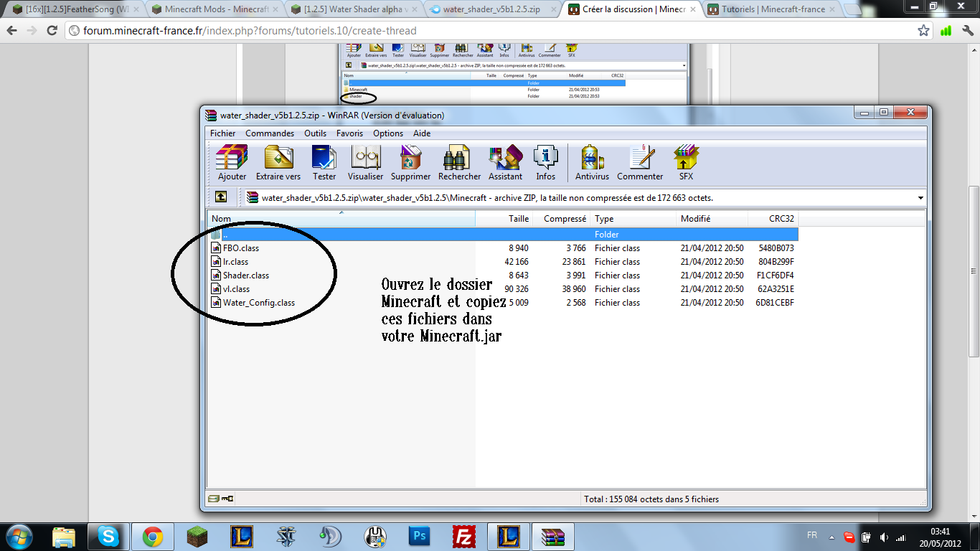The image size is (980, 551).
Task: Click the Ajouter toolbar icon in WinRAR
Action: [232, 163]
